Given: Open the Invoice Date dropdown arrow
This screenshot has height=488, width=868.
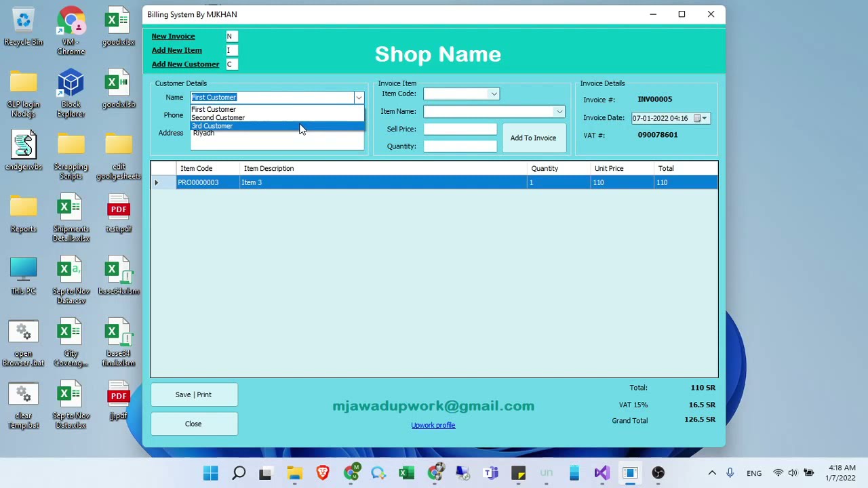Looking at the screenshot, I should (705, 119).
